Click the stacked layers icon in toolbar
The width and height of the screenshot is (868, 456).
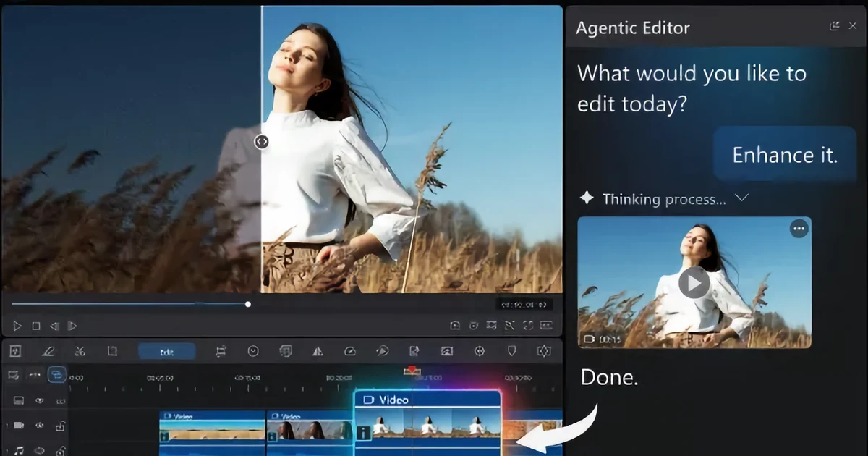tap(286, 352)
